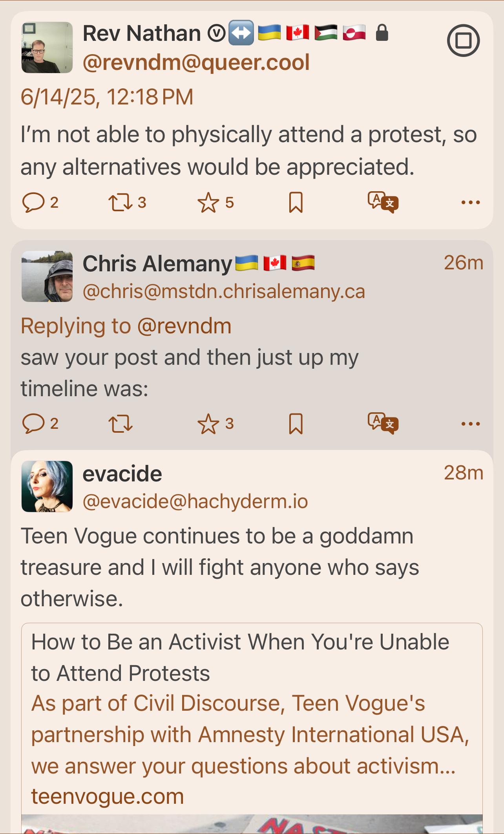Boost Chris Alemany's reply
Image resolution: width=504 pixels, height=834 pixels.
120,424
